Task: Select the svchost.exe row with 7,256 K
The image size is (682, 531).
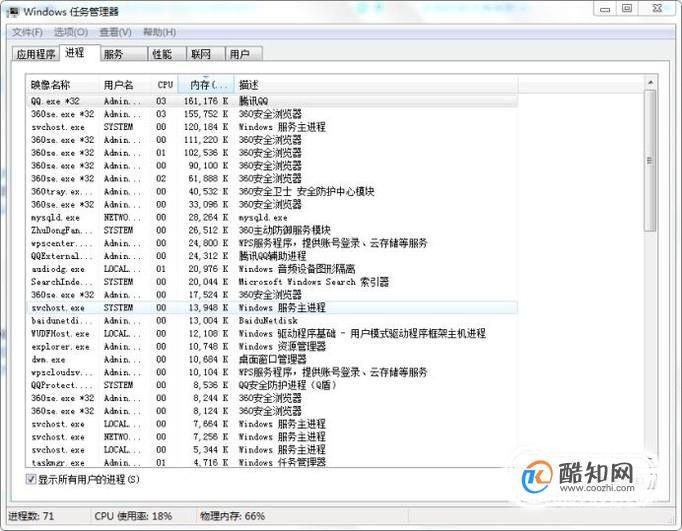Action: [x=272, y=437]
